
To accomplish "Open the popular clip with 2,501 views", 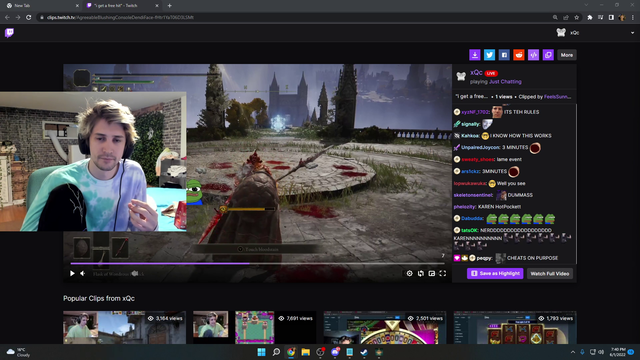I will (x=384, y=327).
